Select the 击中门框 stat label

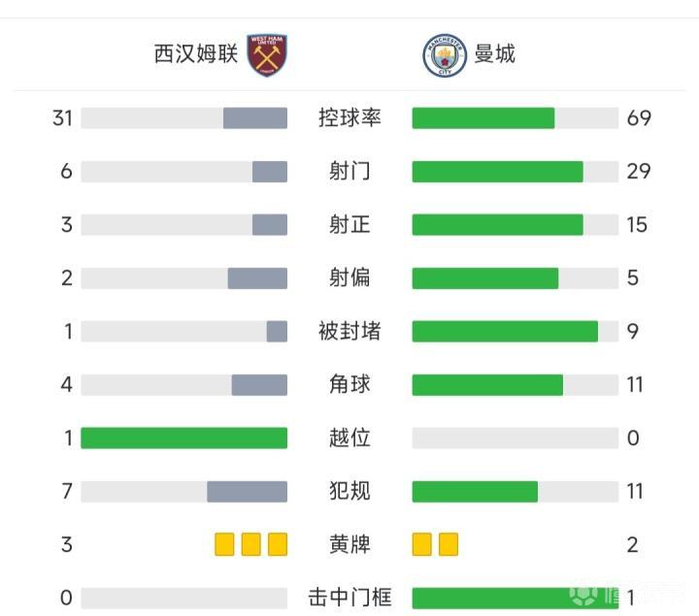click(349, 598)
